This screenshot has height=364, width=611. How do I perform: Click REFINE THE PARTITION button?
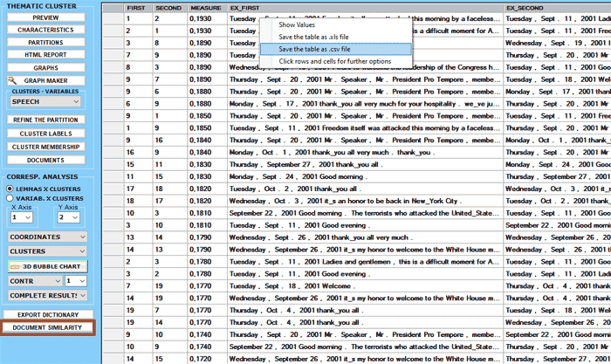(46, 120)
